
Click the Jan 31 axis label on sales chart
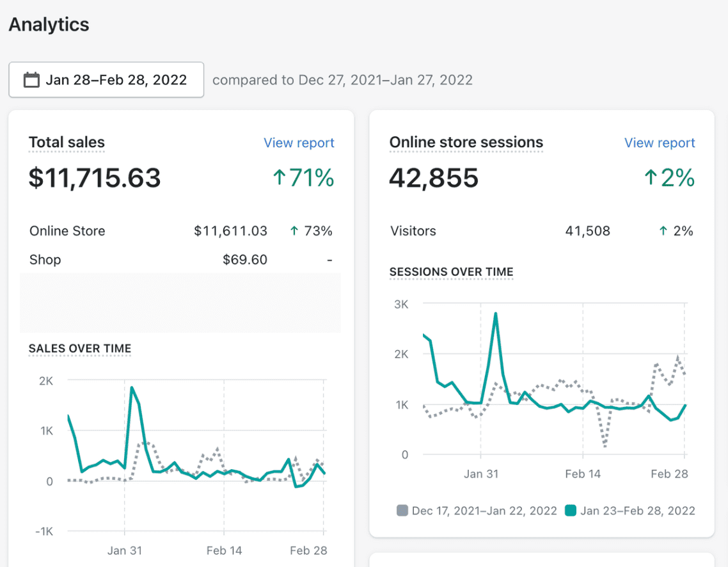coord(125,551)
